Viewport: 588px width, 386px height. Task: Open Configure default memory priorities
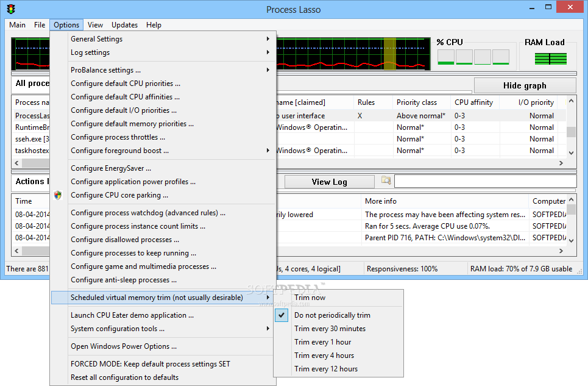163,124
